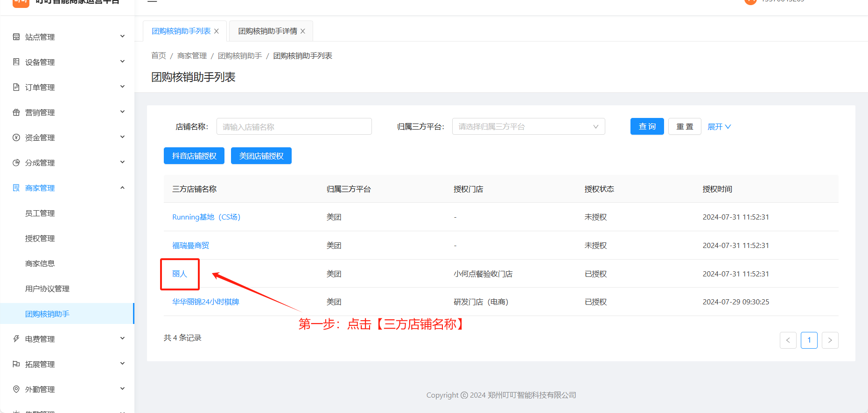Collapse the 商家管理 menu section

(x=122, y=188)
